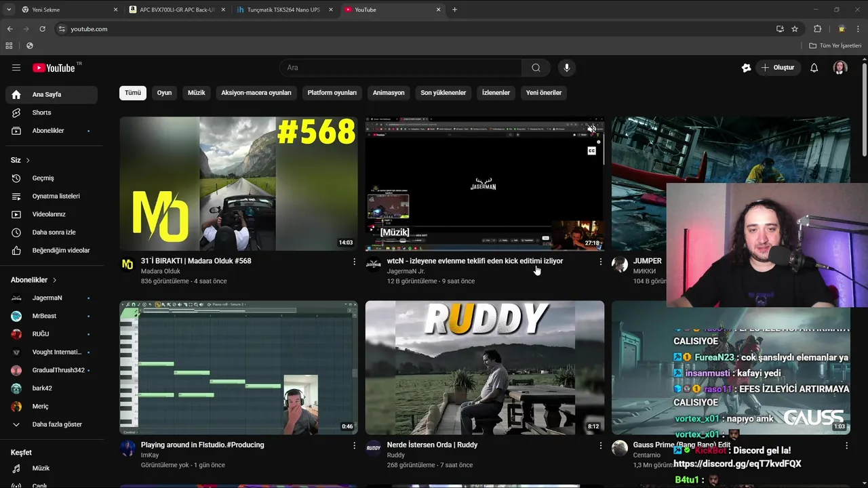The height and width of the screenshot is (488, 868).
Task: Expand the Siz section
Action: pos(20,160)
